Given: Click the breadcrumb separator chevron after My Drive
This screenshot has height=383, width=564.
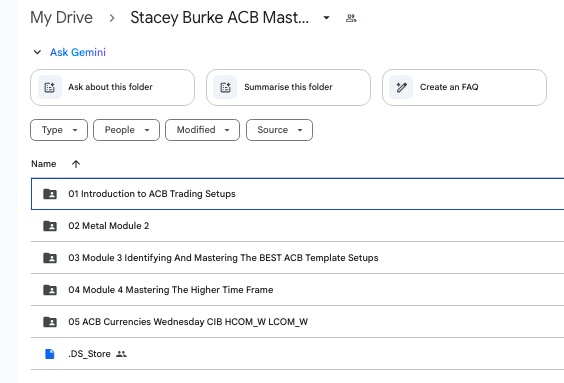Looking at the screenshot, I should [x=112, y=18].
